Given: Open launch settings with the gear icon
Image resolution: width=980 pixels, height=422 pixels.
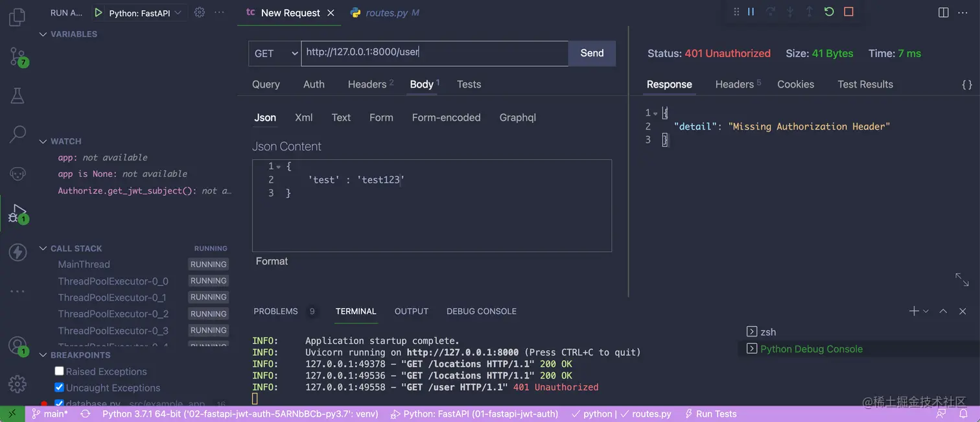Looking at the screenshot, I should pyautogui.click(x=200, y=12).
